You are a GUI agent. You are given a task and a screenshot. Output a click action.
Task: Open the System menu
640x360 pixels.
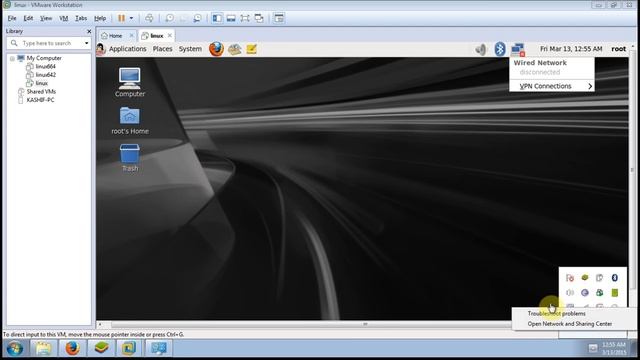click(190, 49)
